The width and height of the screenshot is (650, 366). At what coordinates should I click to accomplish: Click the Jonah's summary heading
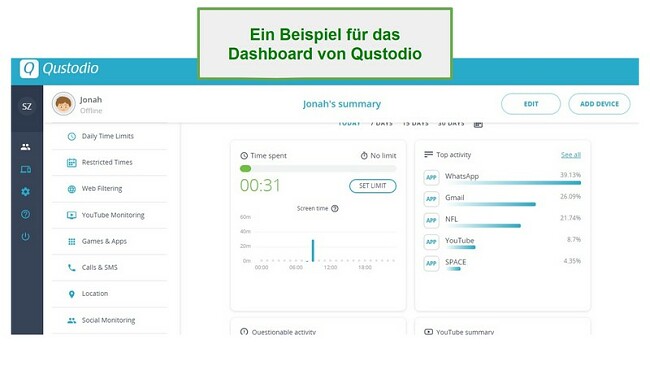(x=342, y=104)
